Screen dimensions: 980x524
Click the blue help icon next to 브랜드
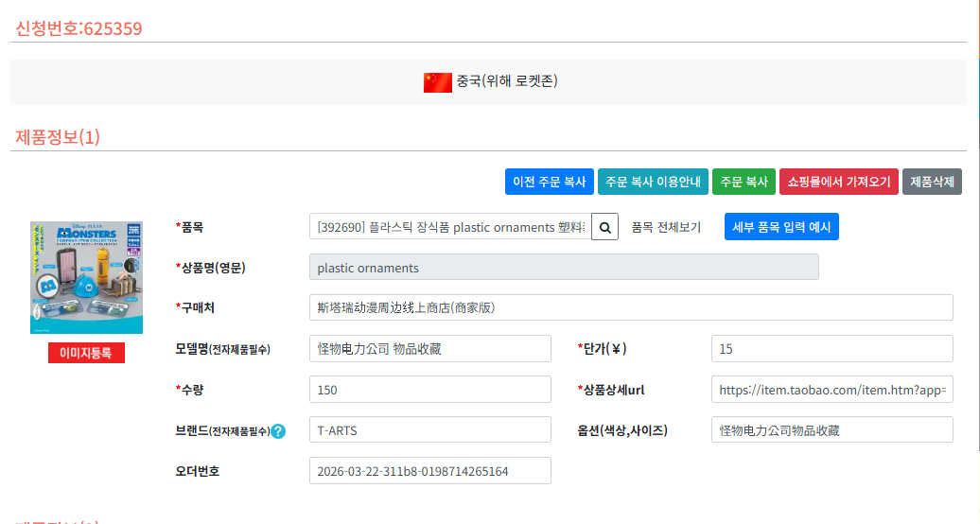(x=279, y=431)
